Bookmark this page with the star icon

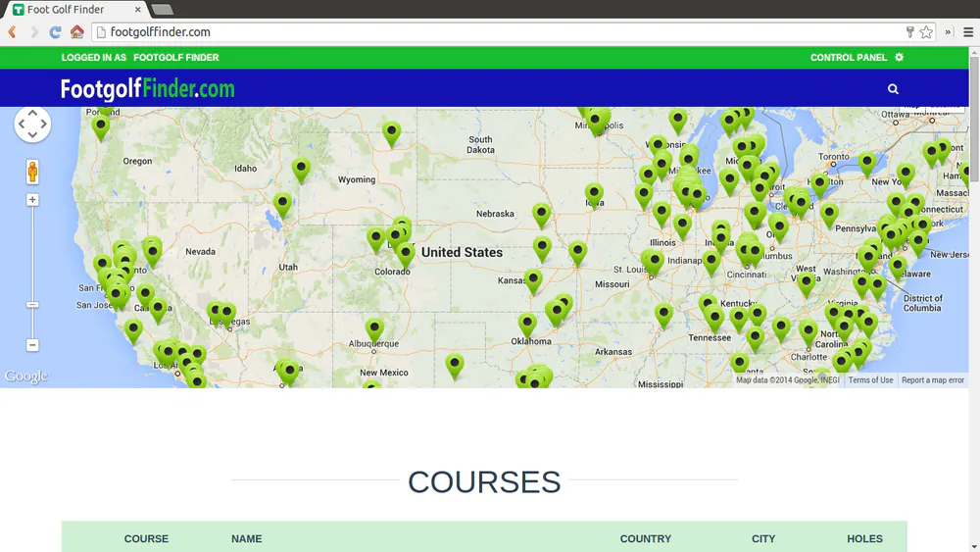(x=926, y=32)
